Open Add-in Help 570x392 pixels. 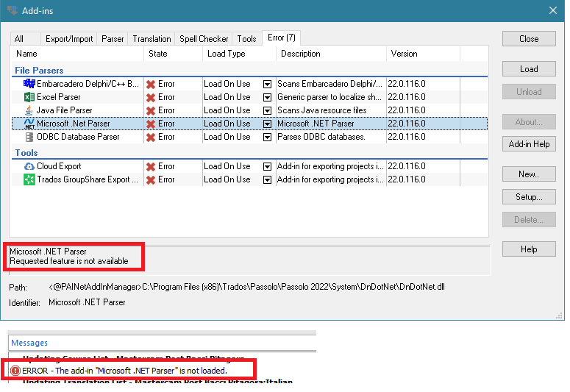(529, 144)
